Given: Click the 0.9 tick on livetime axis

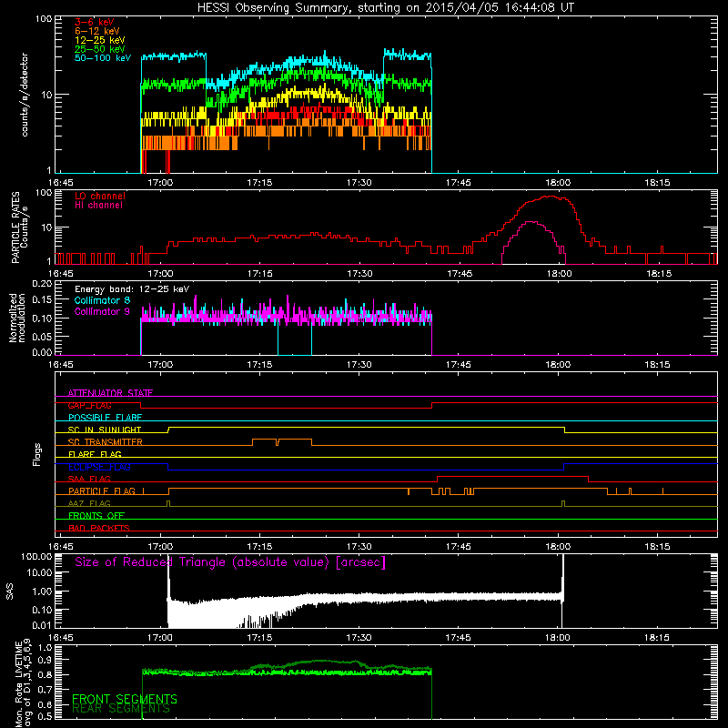Looking at the screenshot, I should (45, 660).
